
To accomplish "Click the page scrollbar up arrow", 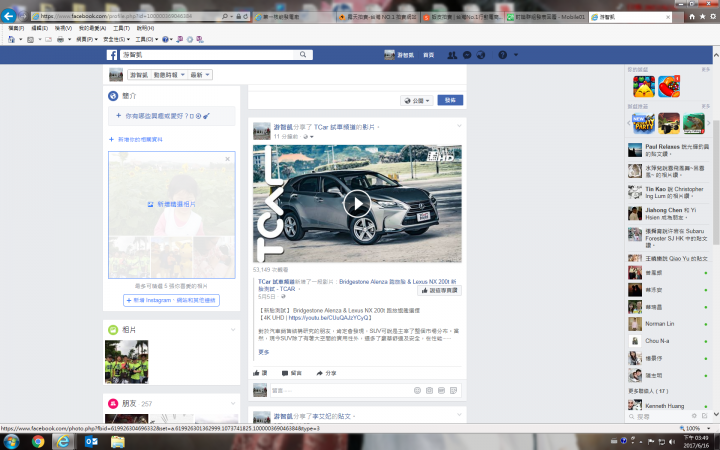I will (716, 55).
